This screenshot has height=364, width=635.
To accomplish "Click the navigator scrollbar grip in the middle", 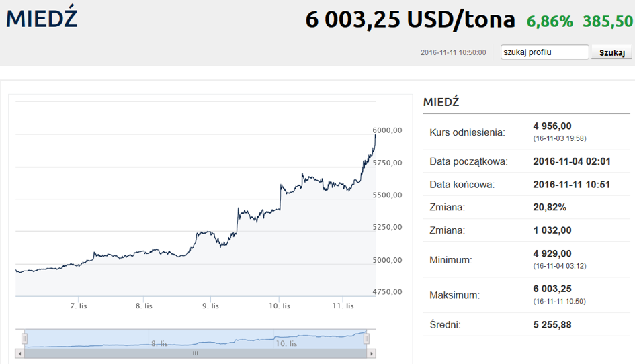I will tap(196, 353).
